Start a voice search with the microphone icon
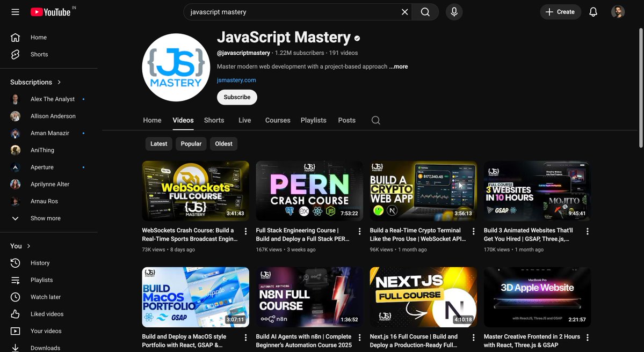The height and width of the screenshot is (352, 644). pyautogui.click(x=454, y=11)
